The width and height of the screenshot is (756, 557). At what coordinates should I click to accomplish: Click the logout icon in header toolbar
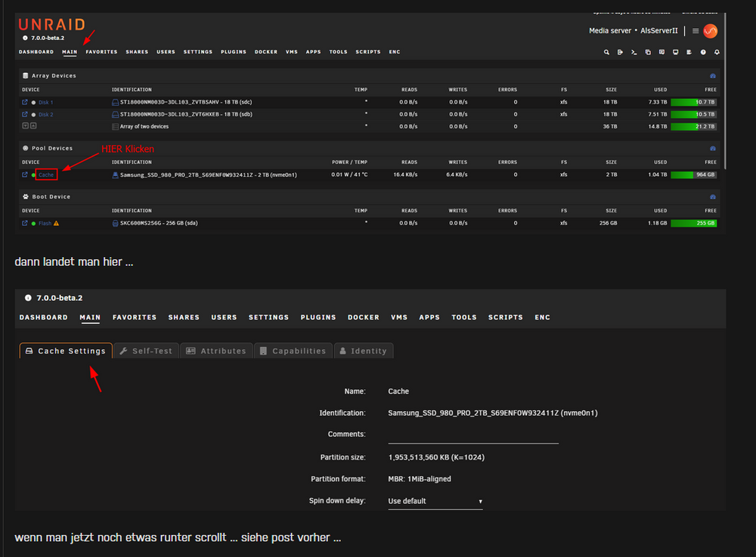[x=620, y=52]
